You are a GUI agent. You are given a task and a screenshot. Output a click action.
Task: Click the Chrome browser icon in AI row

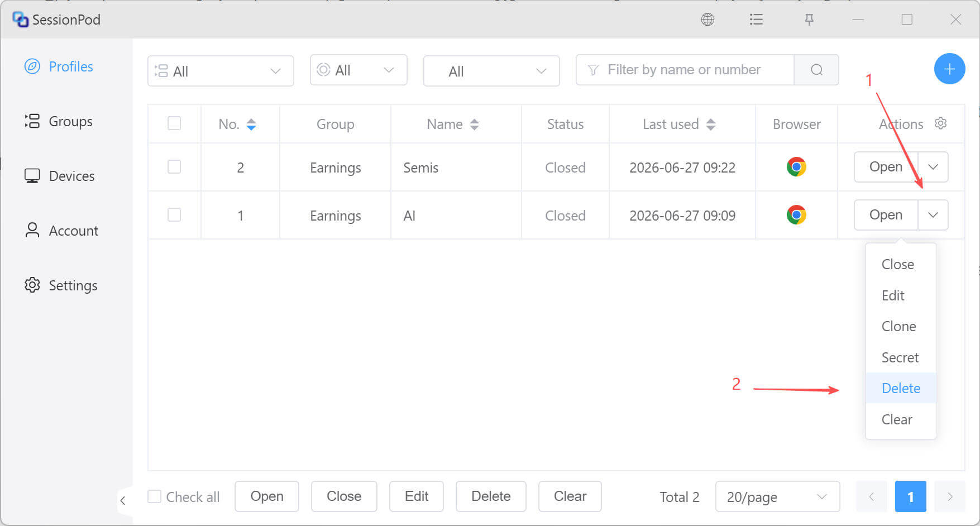tap(796, 215)
